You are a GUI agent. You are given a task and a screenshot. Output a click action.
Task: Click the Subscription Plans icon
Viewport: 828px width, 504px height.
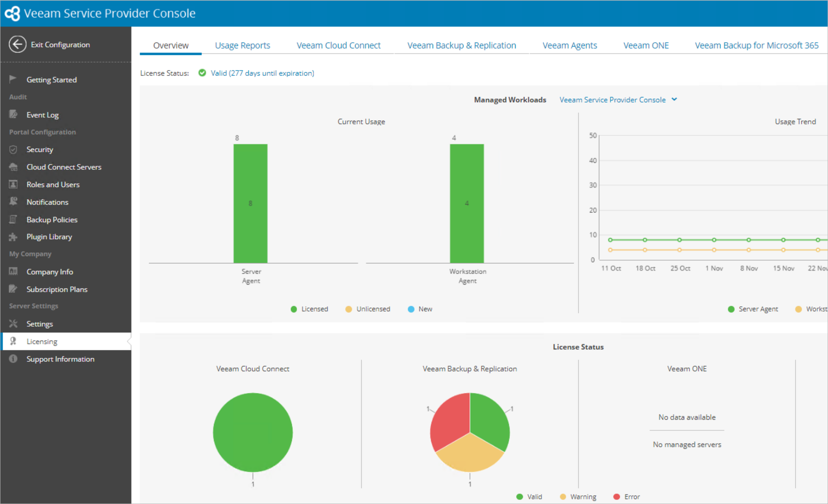(13, 289)
